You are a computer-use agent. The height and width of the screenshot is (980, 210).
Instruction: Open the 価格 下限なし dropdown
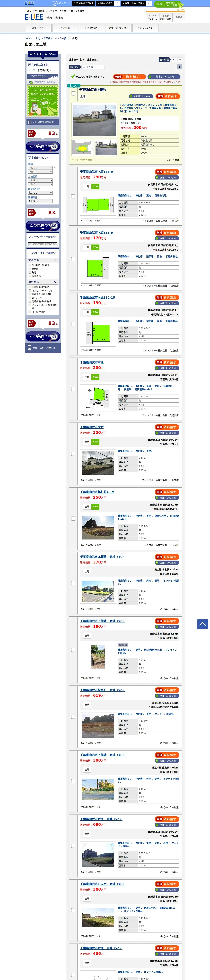(x=40, y=168)
